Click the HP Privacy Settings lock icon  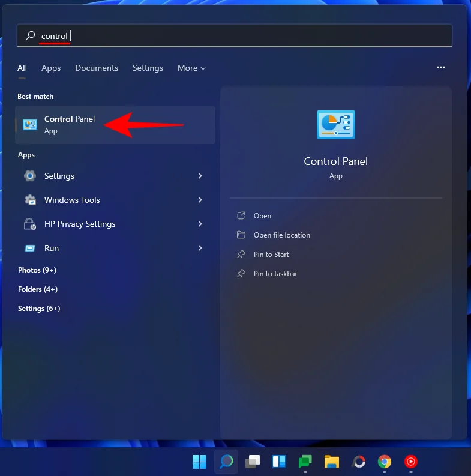click(x=30, y=224)
